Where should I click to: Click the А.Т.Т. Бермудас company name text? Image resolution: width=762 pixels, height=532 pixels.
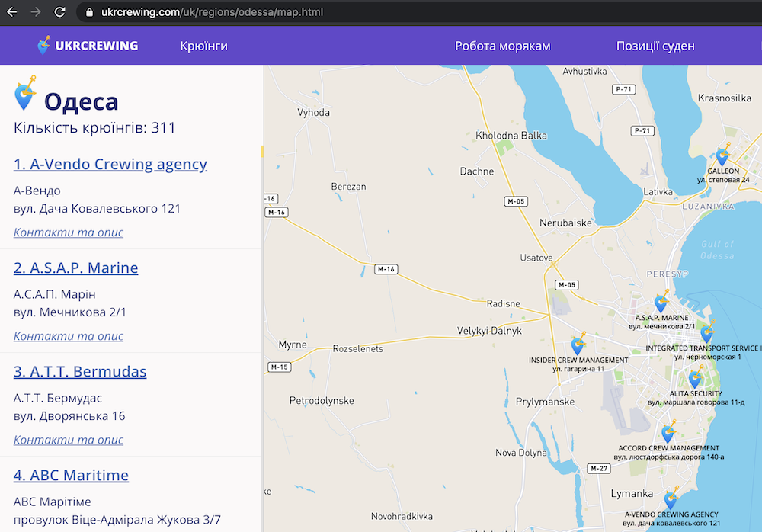58,399
